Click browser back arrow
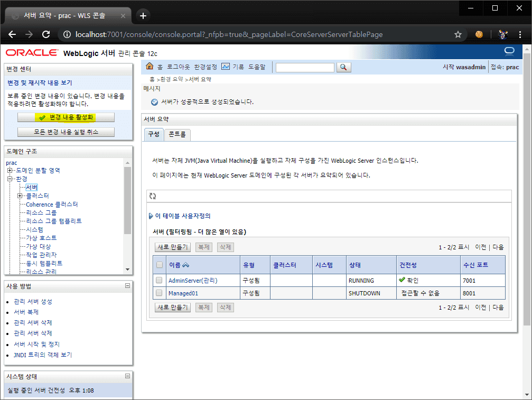Image resolution: width=532 pixels, height=400 pixels. pyautogui.click(x=12, y=34)
